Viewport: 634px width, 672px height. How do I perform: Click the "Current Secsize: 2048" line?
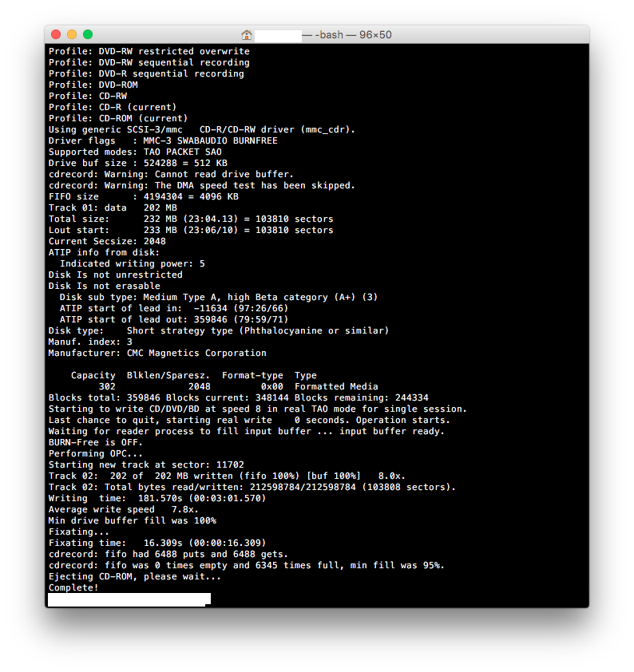click(x=107, y=241)
